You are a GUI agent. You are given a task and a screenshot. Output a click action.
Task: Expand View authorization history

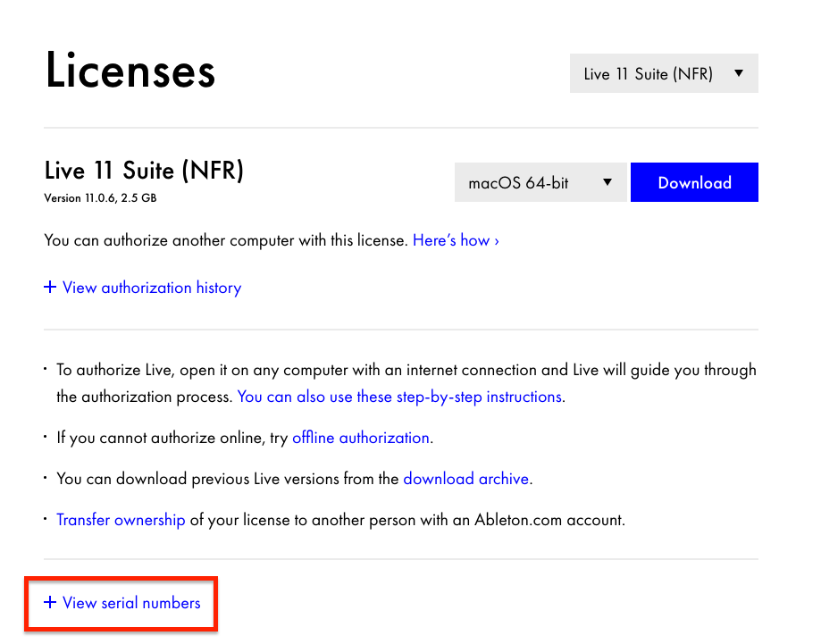(x=152, y=288)
